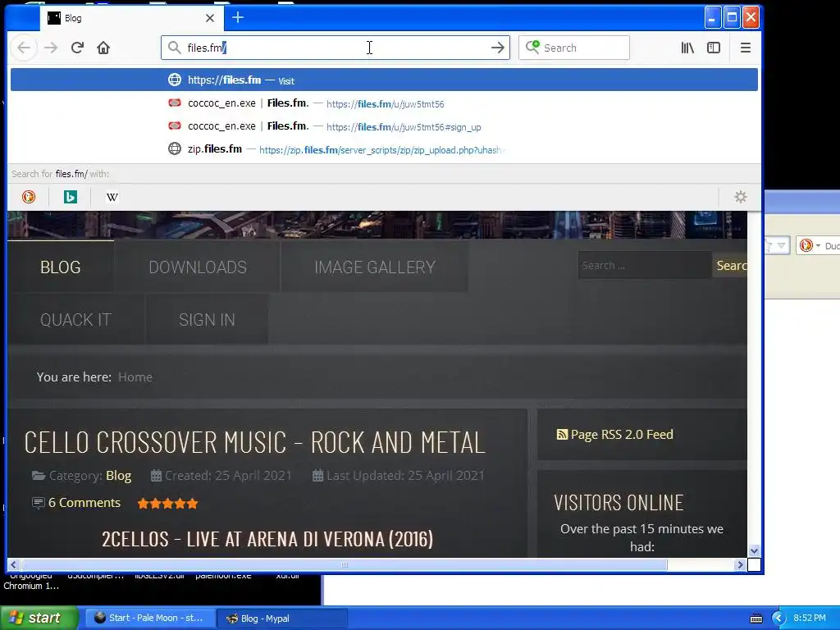Open the hamburger application menu
Viewport: 840px width, 630px height.
tap(745, 48)
